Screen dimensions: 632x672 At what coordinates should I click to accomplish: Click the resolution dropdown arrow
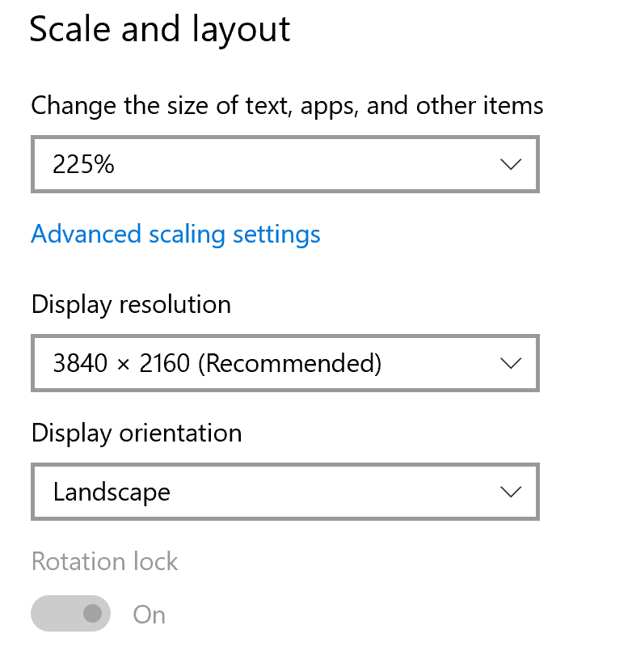click(x=510, y=363)
